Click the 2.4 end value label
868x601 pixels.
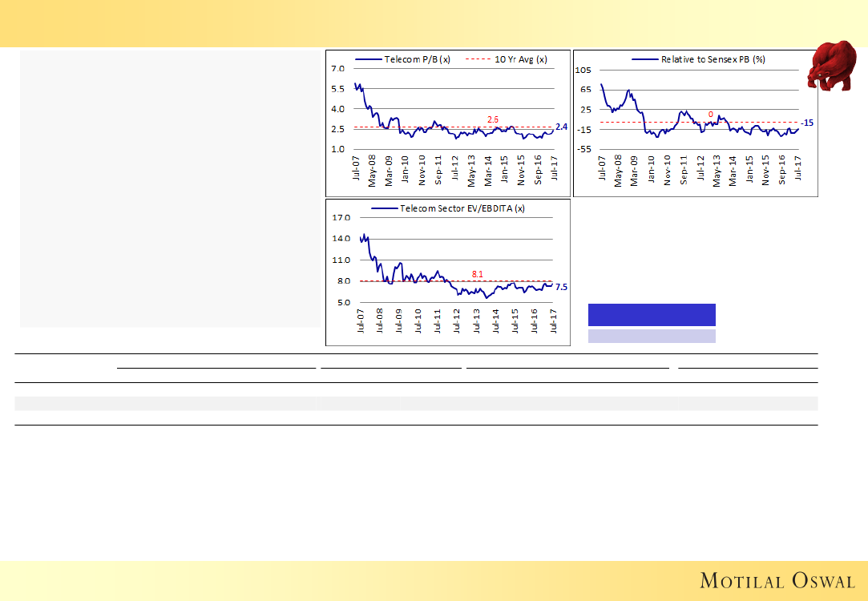pos(561,127)
